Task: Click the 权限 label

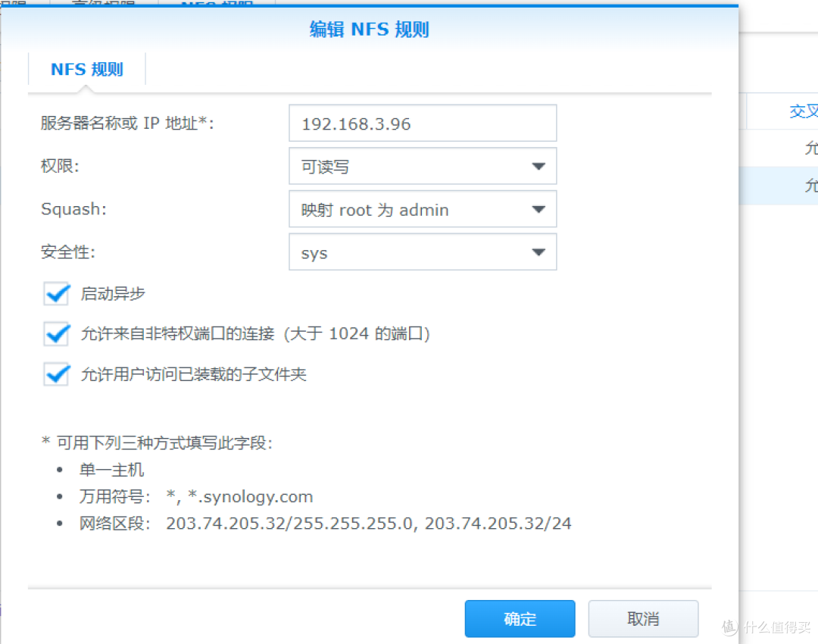Action: coord(60,166)
